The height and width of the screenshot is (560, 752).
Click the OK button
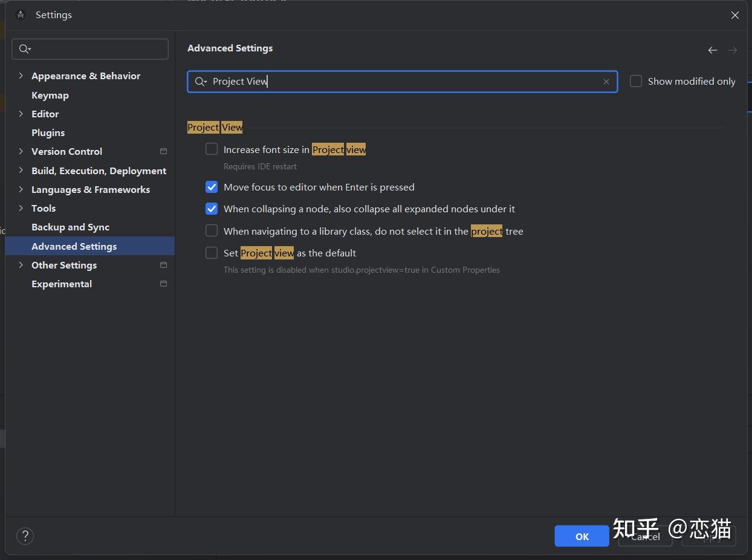pyautogui.click(x=581, y=536)
